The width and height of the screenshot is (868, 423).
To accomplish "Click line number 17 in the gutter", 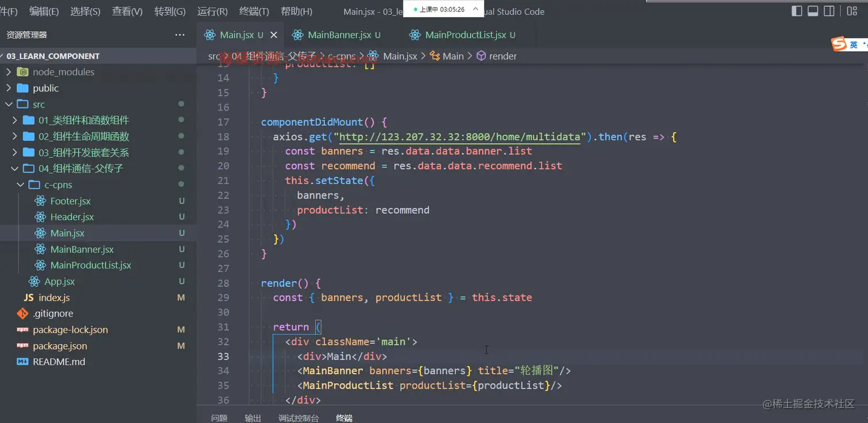I will pyautogui.click(x=223, y=122).
